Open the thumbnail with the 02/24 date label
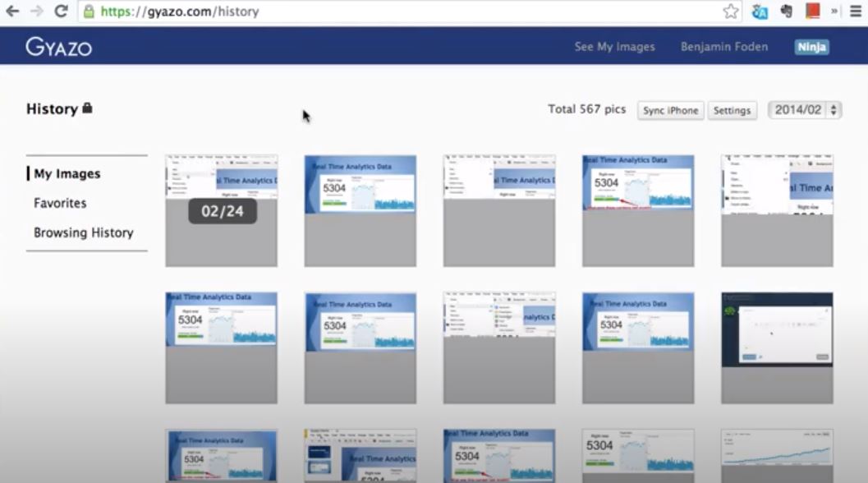 (x=222, y=210)
